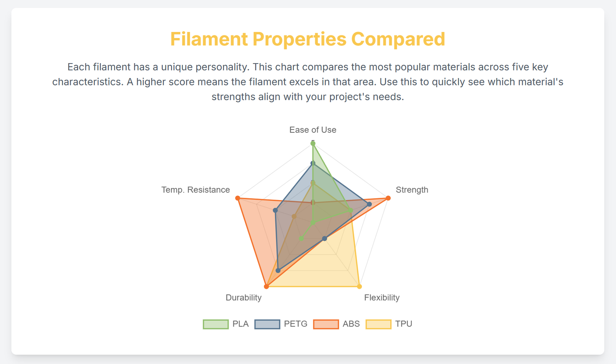The image size is (616, 364).
Task: Click the Temp. Resistance axis label
Action: coord(196,190)
